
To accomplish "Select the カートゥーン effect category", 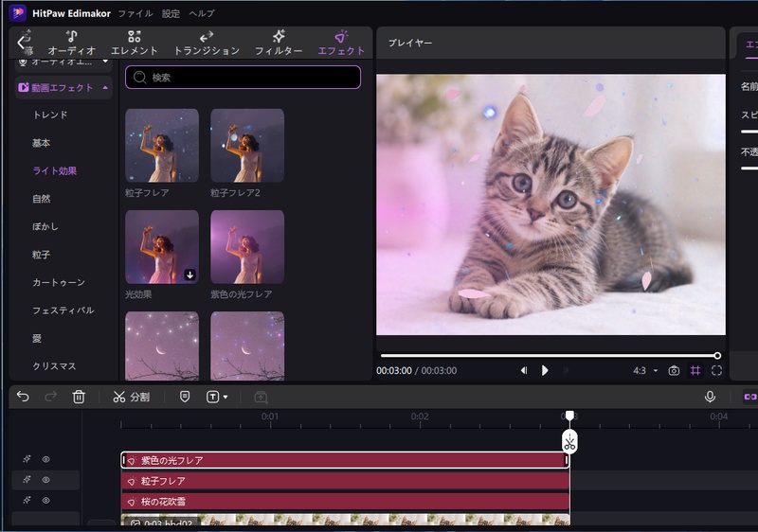I will coord(59,282).
